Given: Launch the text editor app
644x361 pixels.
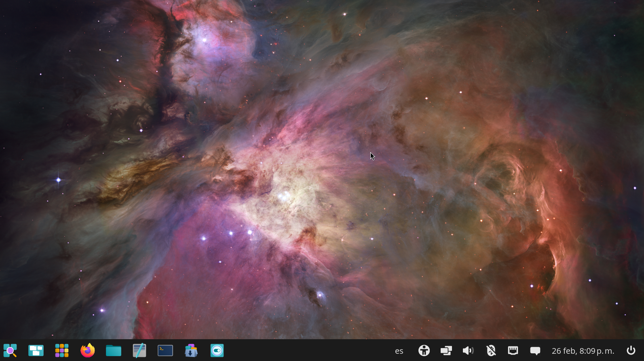Looking at the screenshot, I should (139, 351).
